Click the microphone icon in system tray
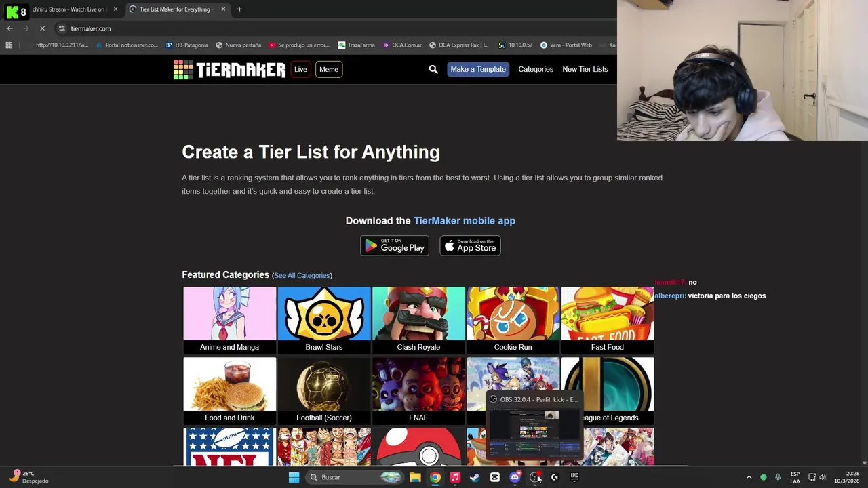 [778, 477]
